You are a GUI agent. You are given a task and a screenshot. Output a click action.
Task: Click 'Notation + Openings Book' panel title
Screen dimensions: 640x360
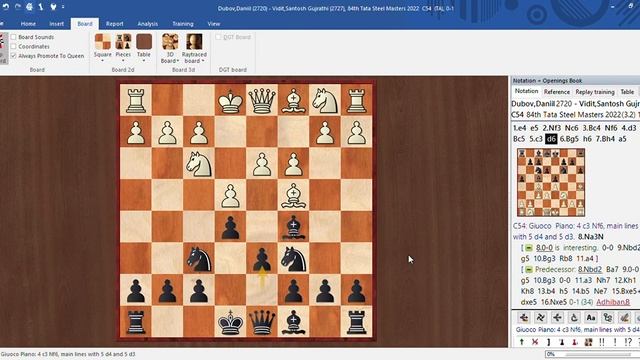pyautogui.click(x=547, y=81)
